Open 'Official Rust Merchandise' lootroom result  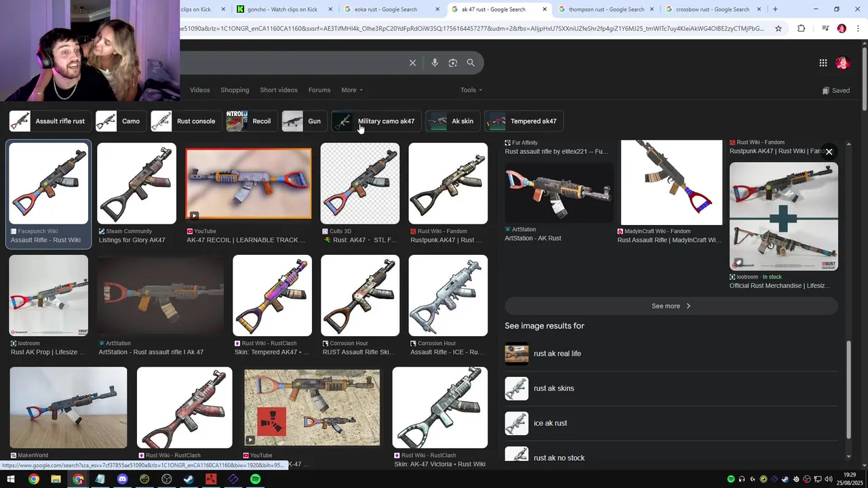point(783,226)
